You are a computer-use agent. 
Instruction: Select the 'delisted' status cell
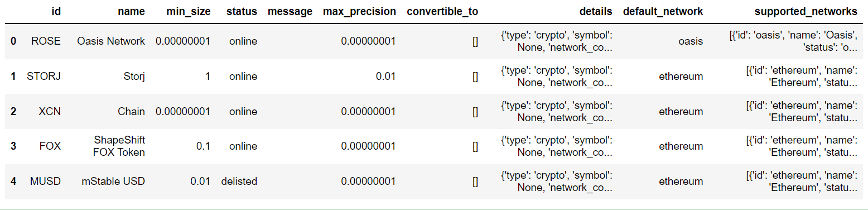tap(239, 181)
